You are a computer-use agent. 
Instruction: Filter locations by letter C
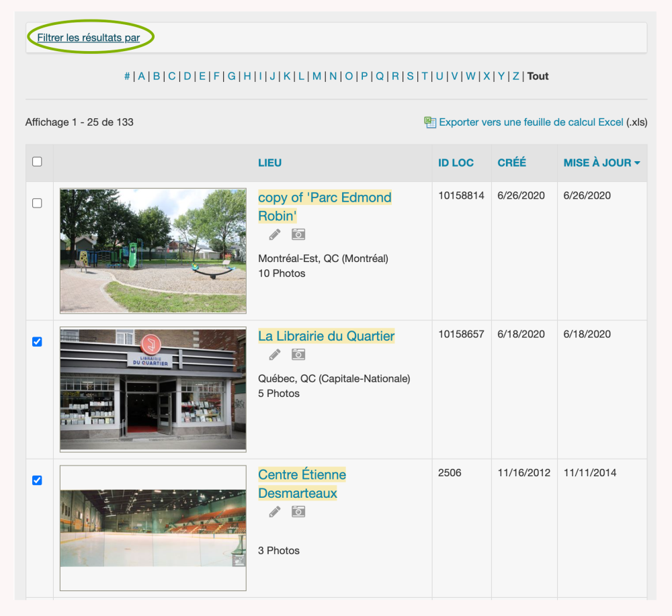click(x=172, y=77)
